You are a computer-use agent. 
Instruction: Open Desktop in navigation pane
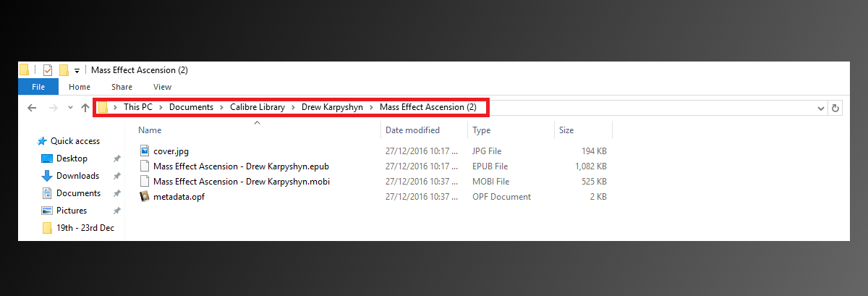72,158
